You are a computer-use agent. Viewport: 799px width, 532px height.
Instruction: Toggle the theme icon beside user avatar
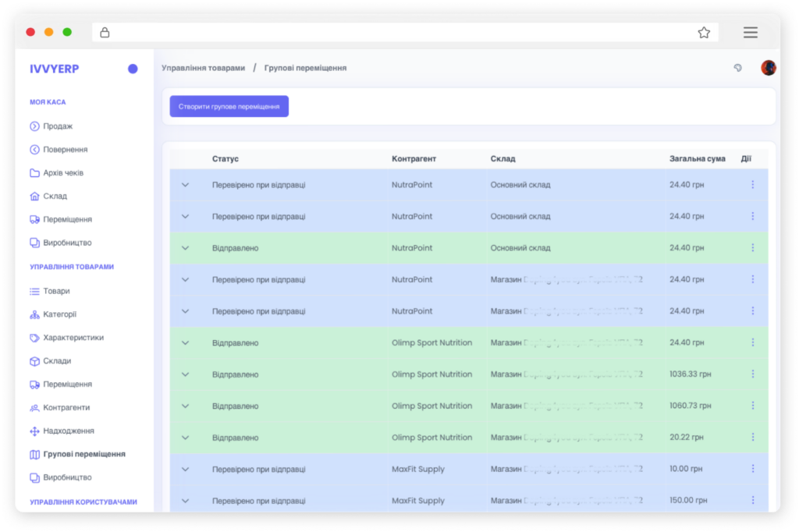737,68
